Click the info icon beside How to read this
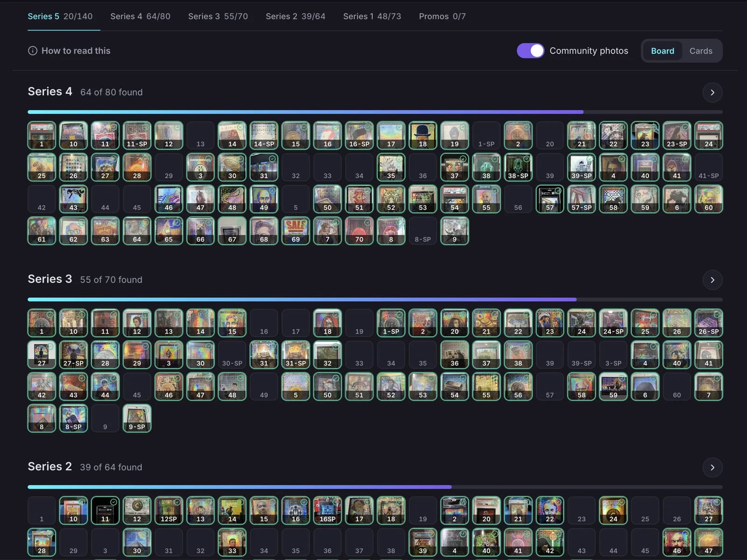 click(33, 51)
